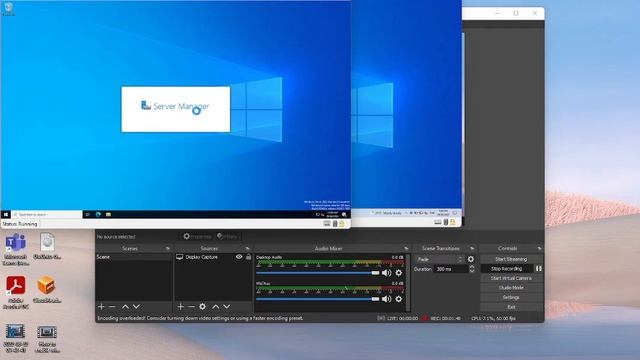Open transition properties gear beside Fade
Screen dimensions: 640x360
[471, 259]
